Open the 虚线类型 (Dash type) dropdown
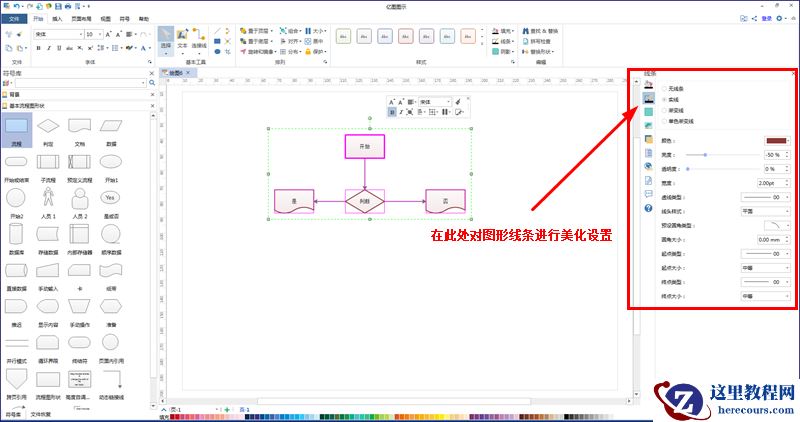This screenshot has width=800, height=422. tap(765, 197)
